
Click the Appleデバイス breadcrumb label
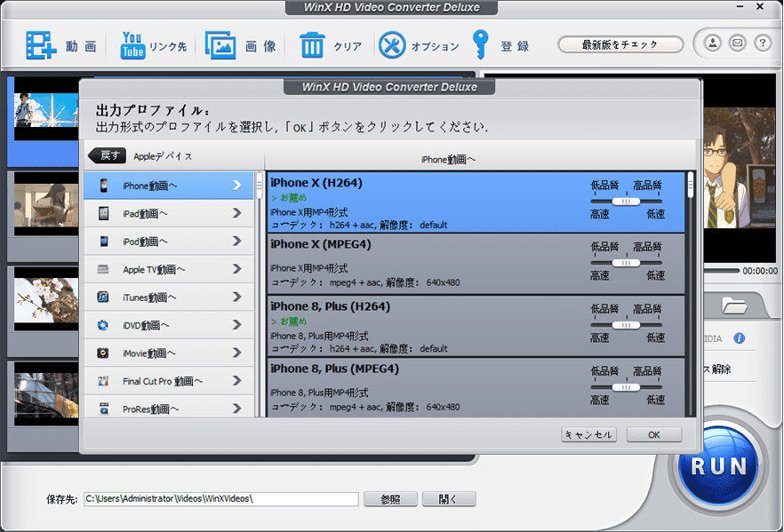coord(163,156)
